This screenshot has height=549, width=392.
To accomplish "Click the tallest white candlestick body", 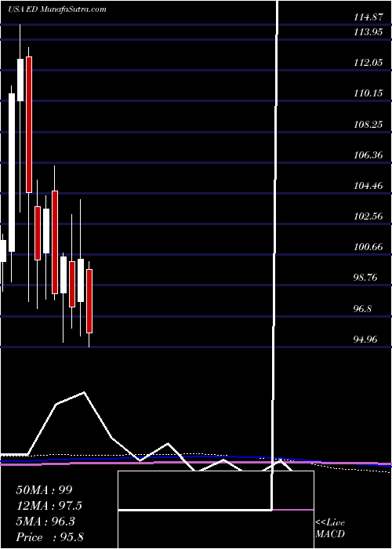I will [x=12, y=173].
